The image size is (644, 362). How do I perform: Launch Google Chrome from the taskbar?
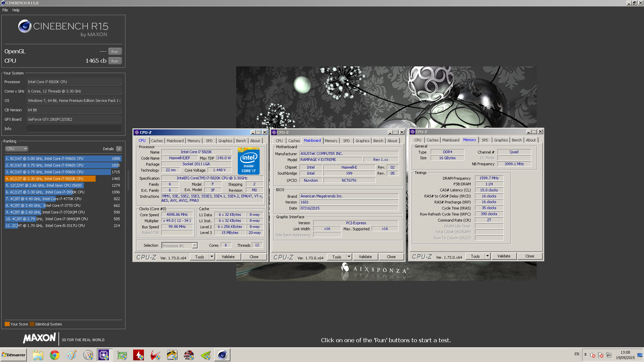(55, 355)
